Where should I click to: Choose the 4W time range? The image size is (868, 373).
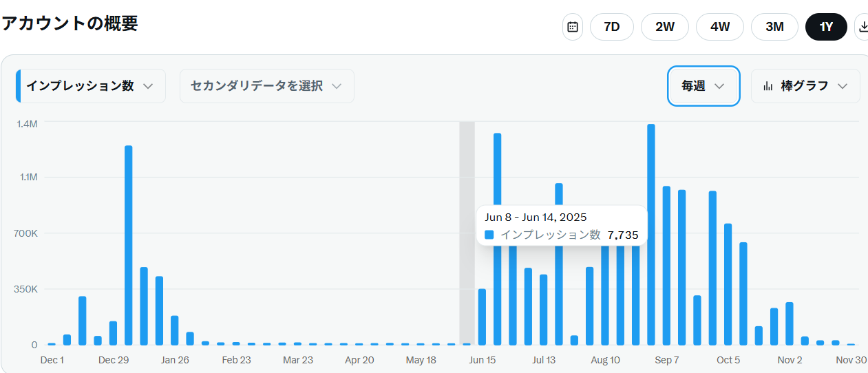pos(719,27)
